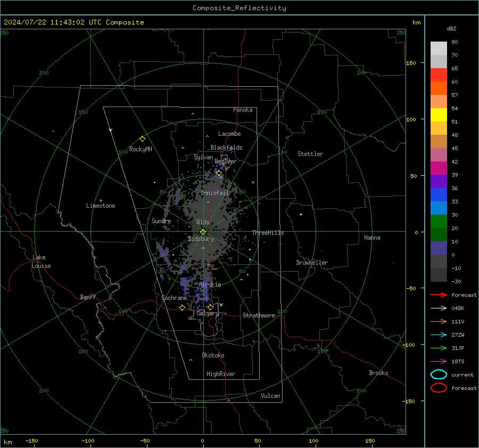Click the -150 value on bottom axis
The width and height of the screenshot is (479, 448).
[31, 441]
